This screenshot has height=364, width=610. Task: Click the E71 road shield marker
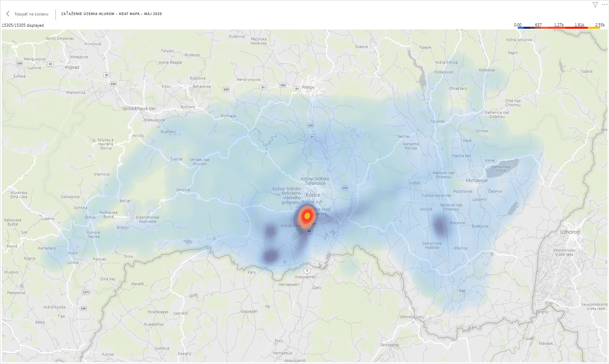tap(314, 224)
